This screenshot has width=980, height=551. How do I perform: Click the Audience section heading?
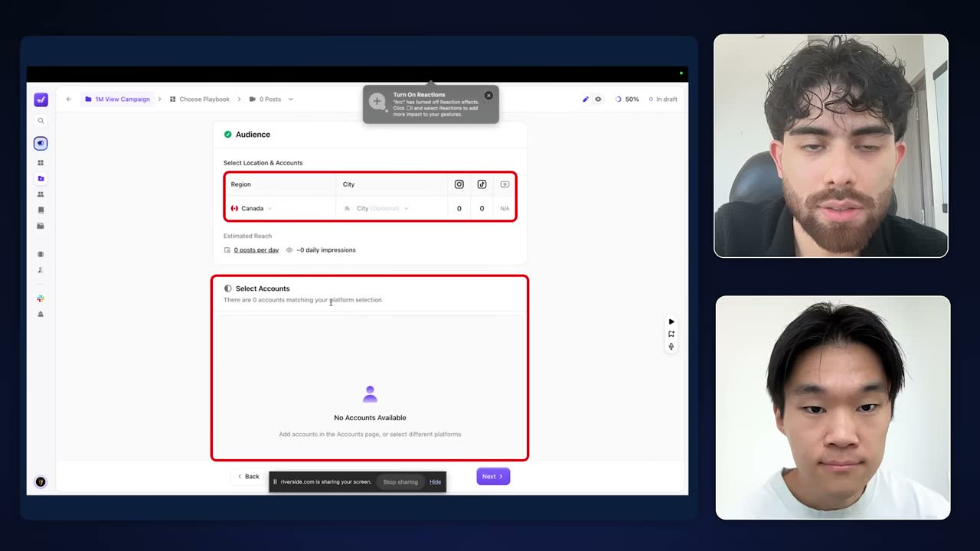(x=253, y=135)
